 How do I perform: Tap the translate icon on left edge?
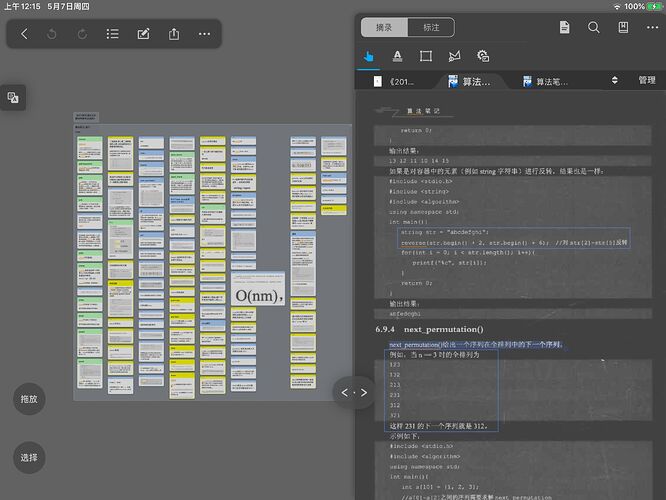coord(13,98)
